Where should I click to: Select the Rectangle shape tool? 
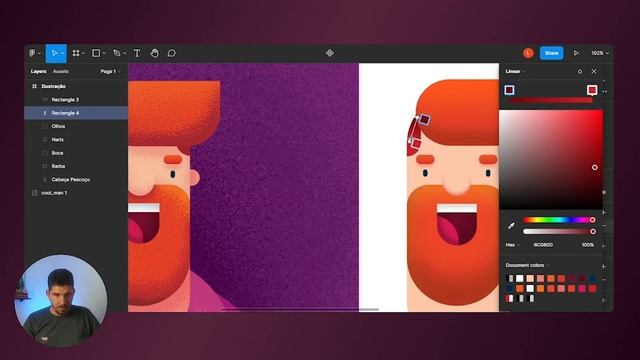(x=96, y=53)
